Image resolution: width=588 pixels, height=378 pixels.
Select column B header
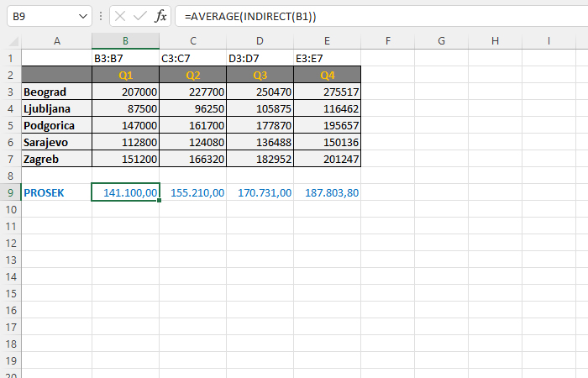coord(125,41)
